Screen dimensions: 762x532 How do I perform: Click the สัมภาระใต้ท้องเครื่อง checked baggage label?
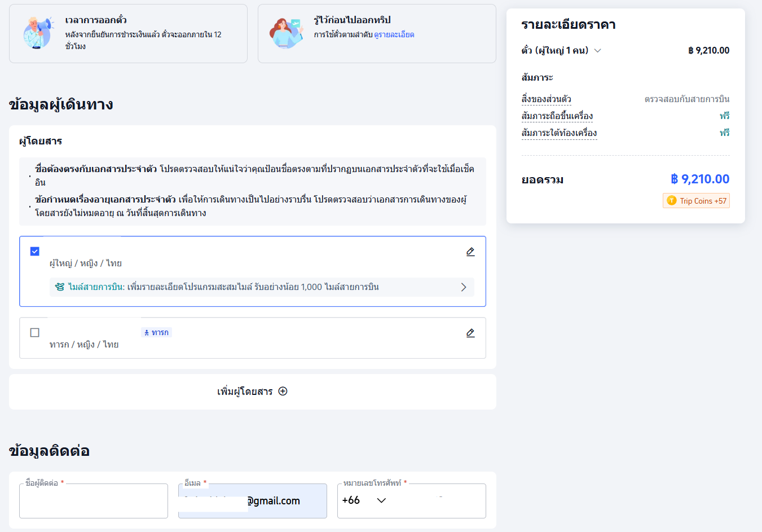pyautogui.click(x=559, y=133)
